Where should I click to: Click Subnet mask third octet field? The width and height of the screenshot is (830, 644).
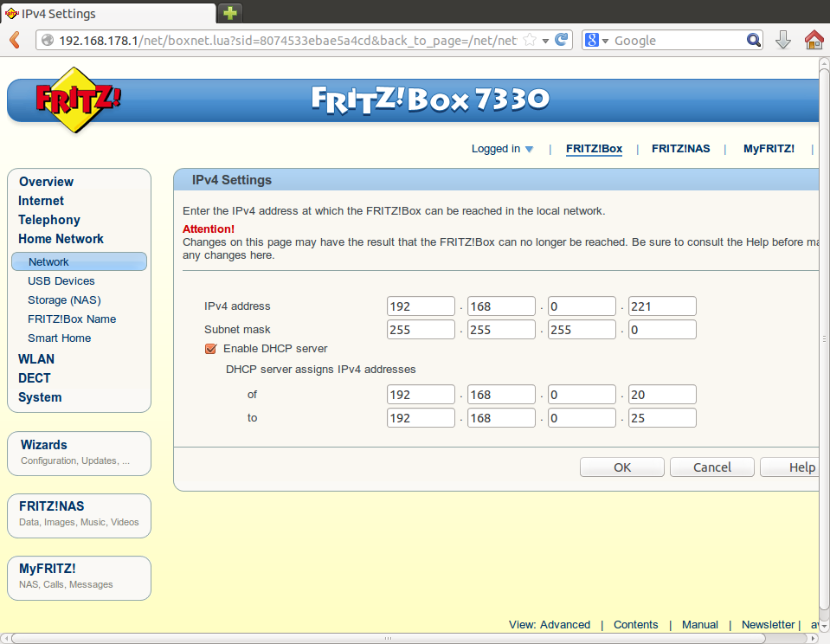tap(582, 330)
